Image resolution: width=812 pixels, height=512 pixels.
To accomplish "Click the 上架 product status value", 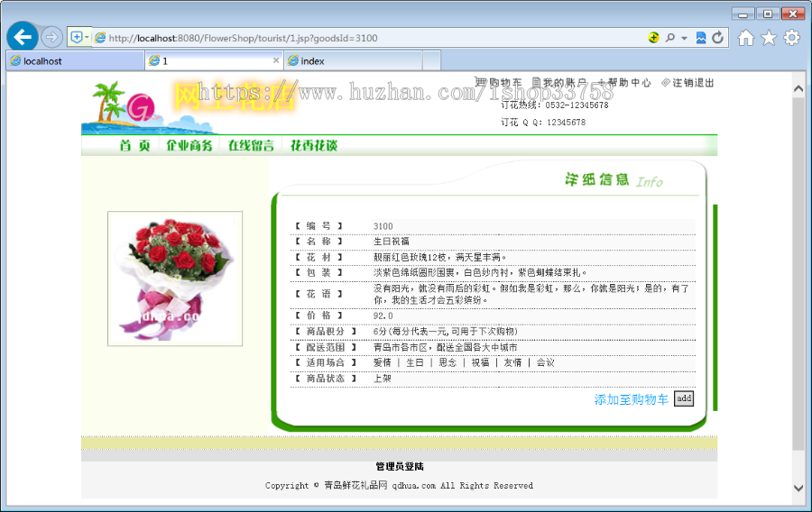I will click(383, 378).
